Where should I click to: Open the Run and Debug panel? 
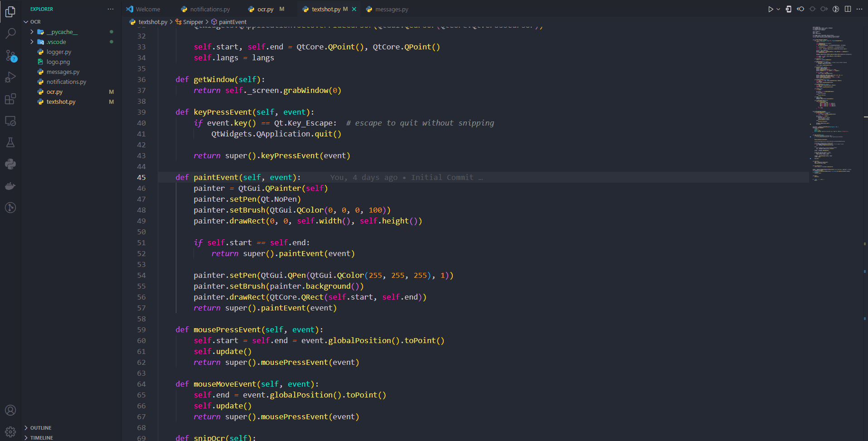point(10,77)
